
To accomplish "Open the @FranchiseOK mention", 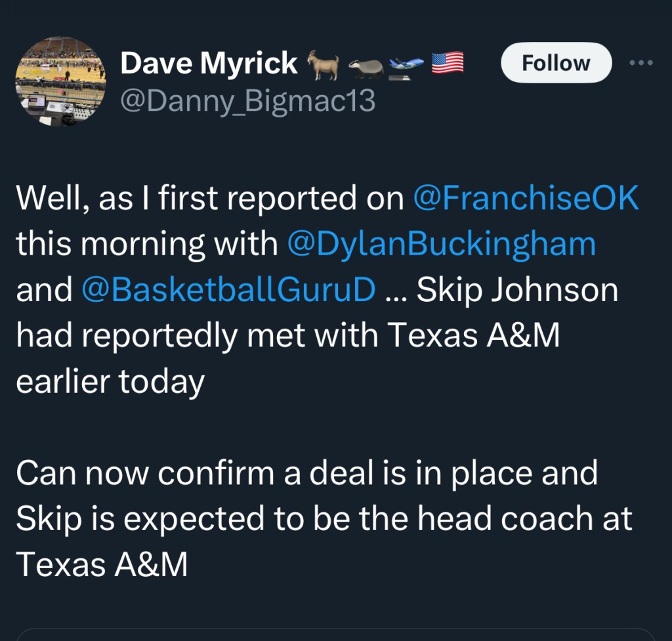I will [x=526, y=199].
